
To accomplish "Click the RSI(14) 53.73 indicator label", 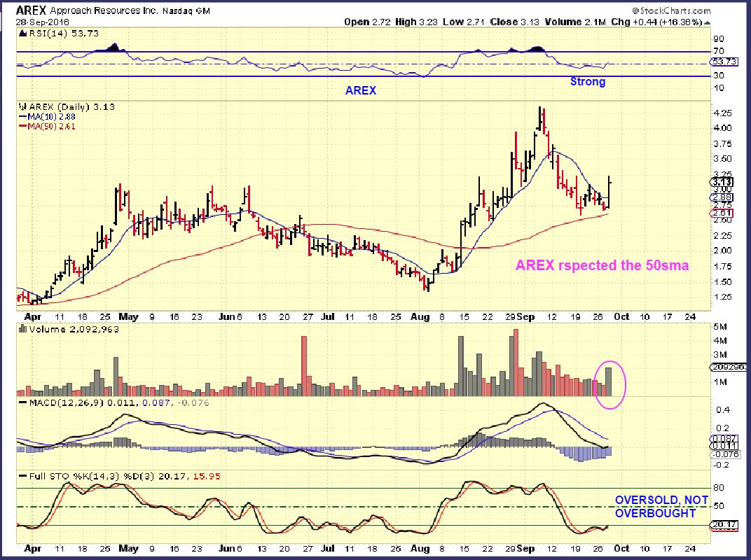I will coord(64,33).
